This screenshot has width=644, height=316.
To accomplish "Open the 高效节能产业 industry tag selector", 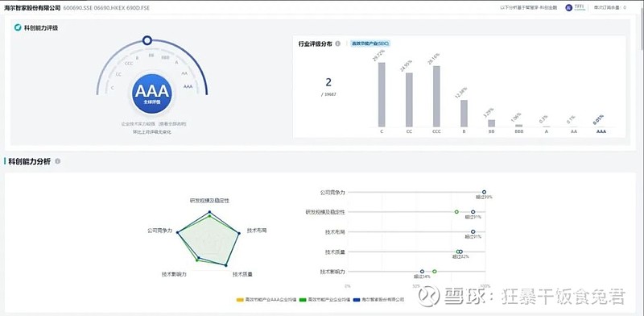I will click(x=370, y=44).
